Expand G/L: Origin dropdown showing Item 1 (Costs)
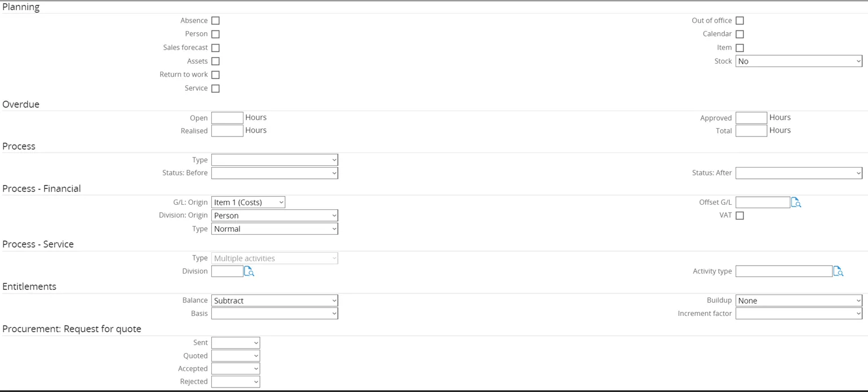868x392 pixels. pos(248,202)
